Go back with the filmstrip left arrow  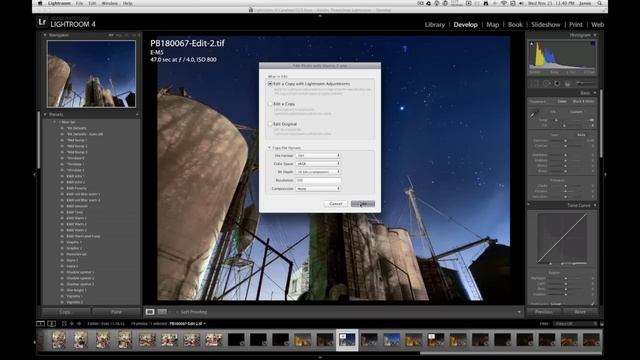click(x=72, y=324)
